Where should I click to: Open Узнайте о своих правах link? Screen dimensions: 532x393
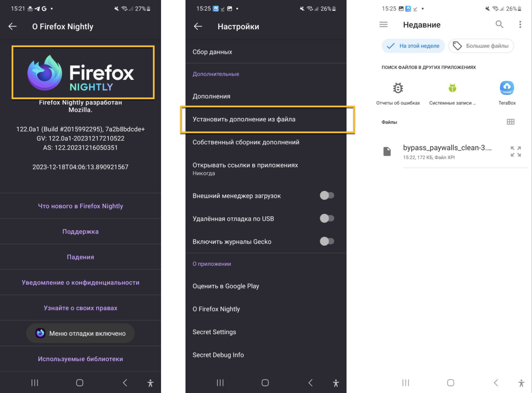(81, 308)
